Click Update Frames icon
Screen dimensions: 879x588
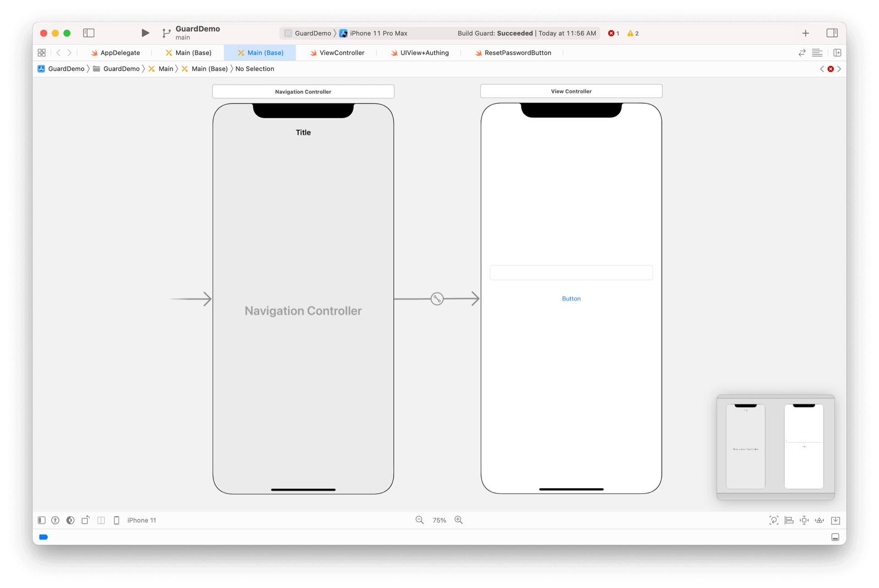[774, 520]
